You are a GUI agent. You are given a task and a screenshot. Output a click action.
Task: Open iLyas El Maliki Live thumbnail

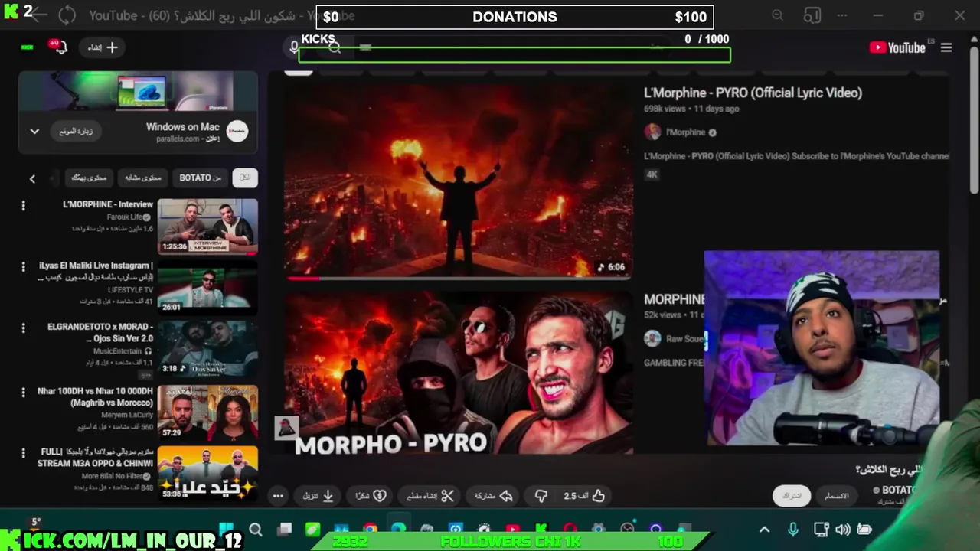pos(207,288)
